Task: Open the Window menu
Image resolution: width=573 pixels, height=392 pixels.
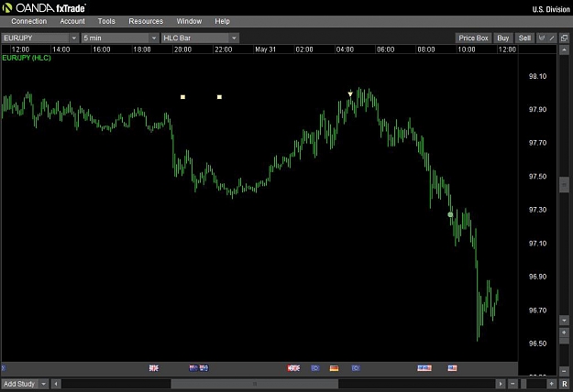Action: 189,21
